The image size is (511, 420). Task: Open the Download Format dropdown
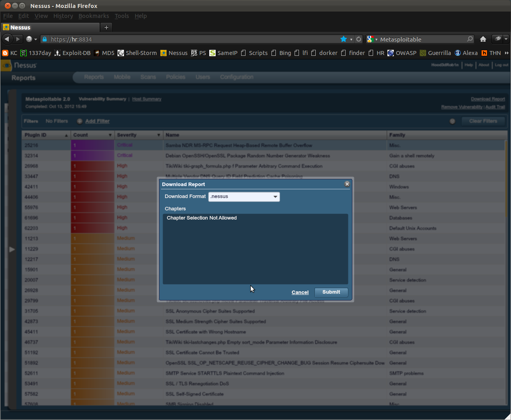244,196
